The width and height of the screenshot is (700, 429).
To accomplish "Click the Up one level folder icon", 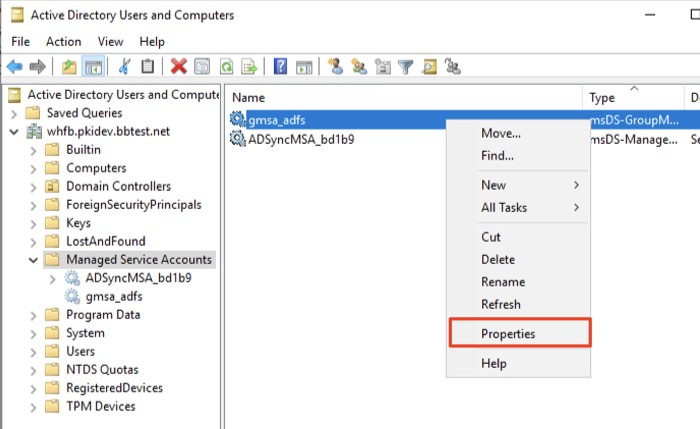I will coord(69,66).
